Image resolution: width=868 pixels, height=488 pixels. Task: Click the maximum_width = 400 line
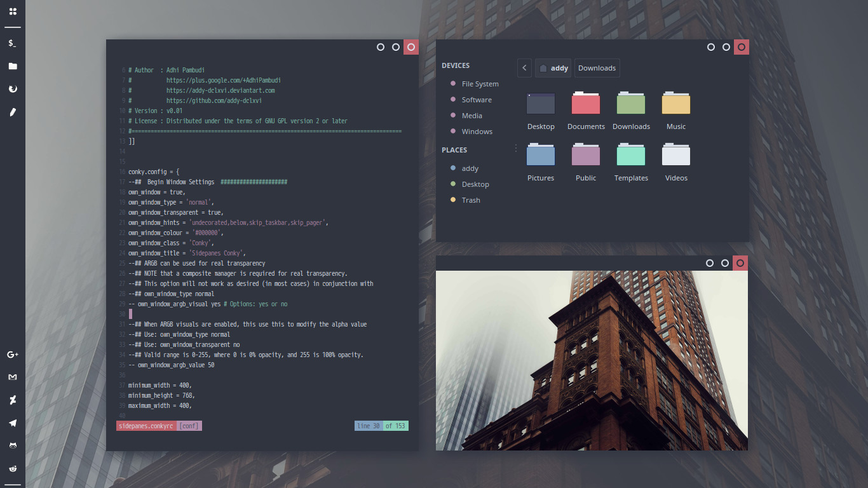(160, 405)
